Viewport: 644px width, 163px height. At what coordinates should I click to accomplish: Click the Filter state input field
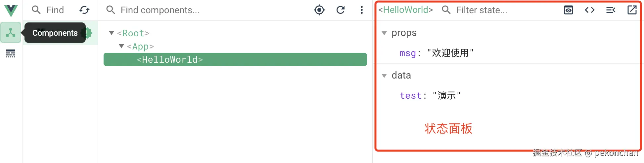tap(503, 10)
